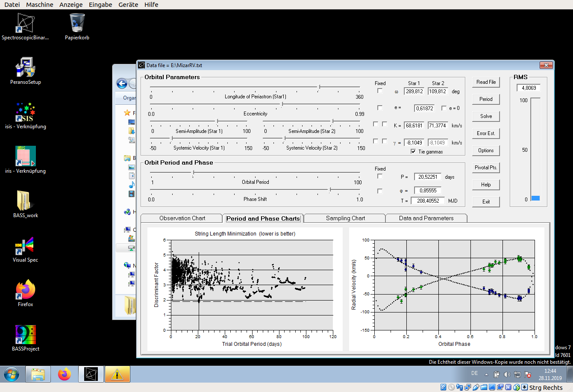Viewport: 573px width, 392px height.
Task: Click the Read File button
Action: (486, 82)
